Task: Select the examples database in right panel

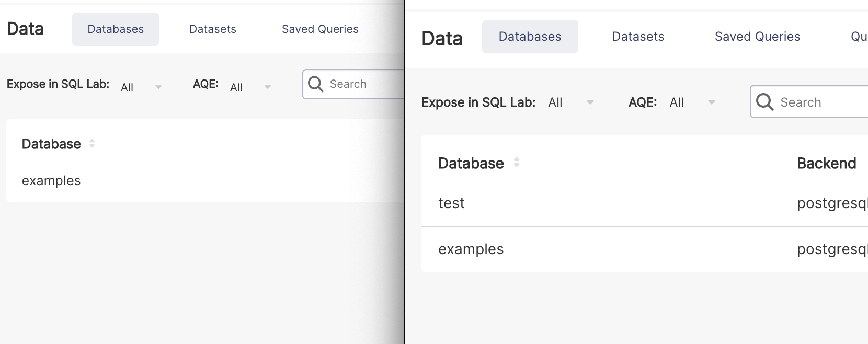Action: click(471, 249)
